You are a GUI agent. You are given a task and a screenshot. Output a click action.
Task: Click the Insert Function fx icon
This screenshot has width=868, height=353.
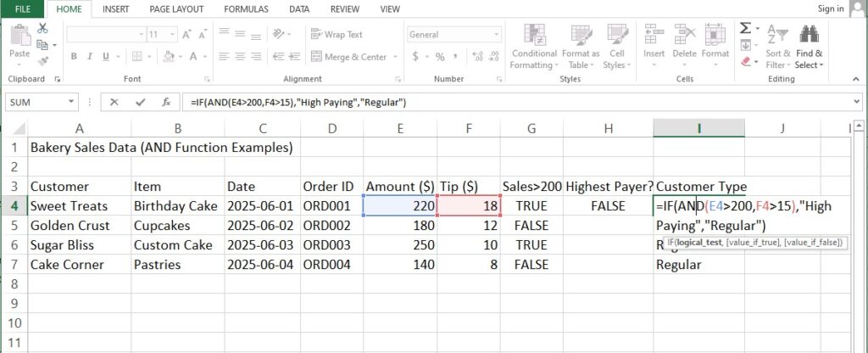tap(166, 102)
